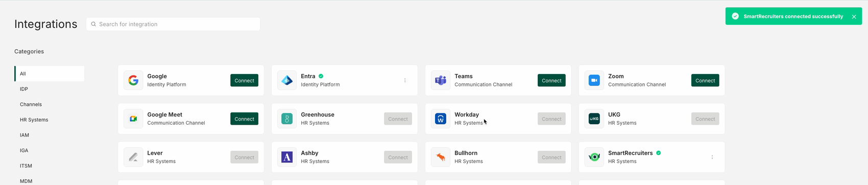The height and width of the screenshot is (185, 868).
Task: Connect the Zoom integration
Action: (705, 80)
